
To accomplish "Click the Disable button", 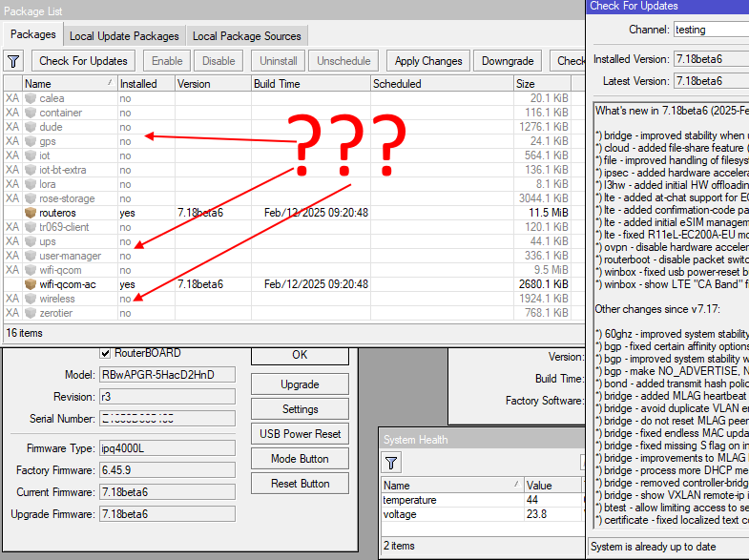I will click(x=218, y=61).
